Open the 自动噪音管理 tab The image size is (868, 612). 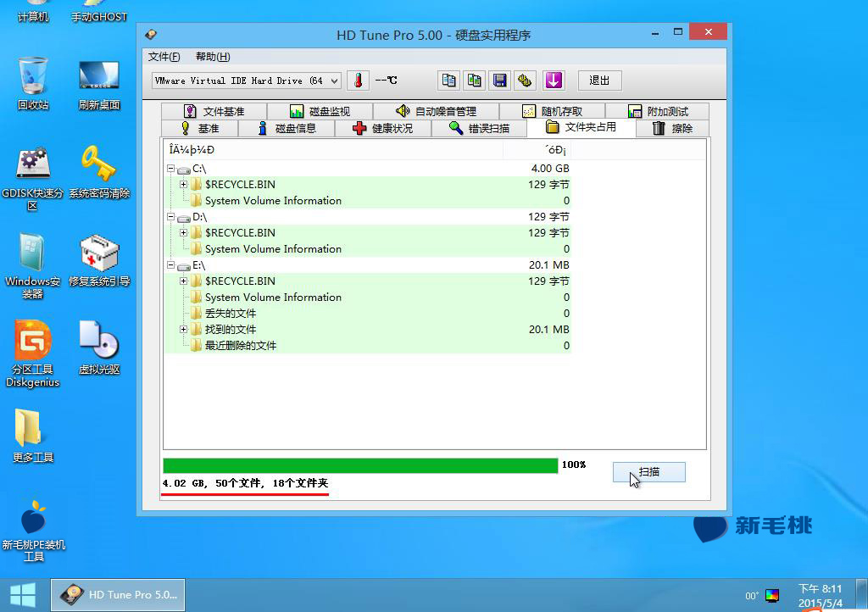click(437, 111)
